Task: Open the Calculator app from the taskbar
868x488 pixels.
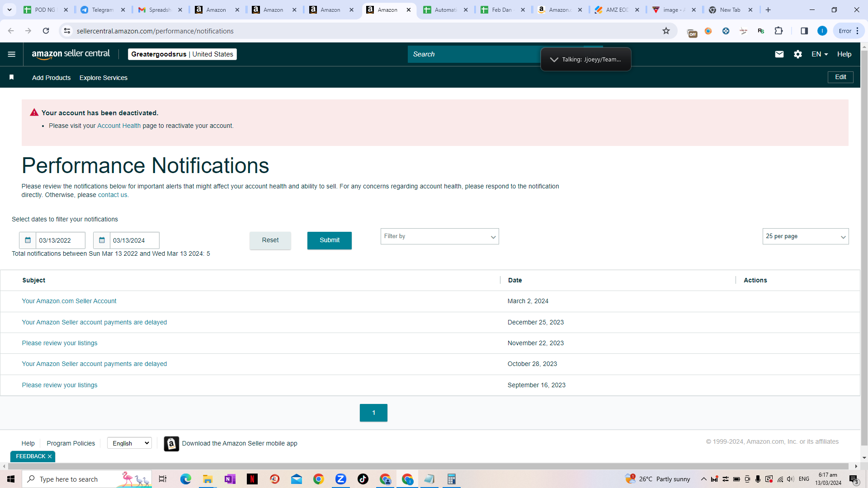Action: point(451,479)
